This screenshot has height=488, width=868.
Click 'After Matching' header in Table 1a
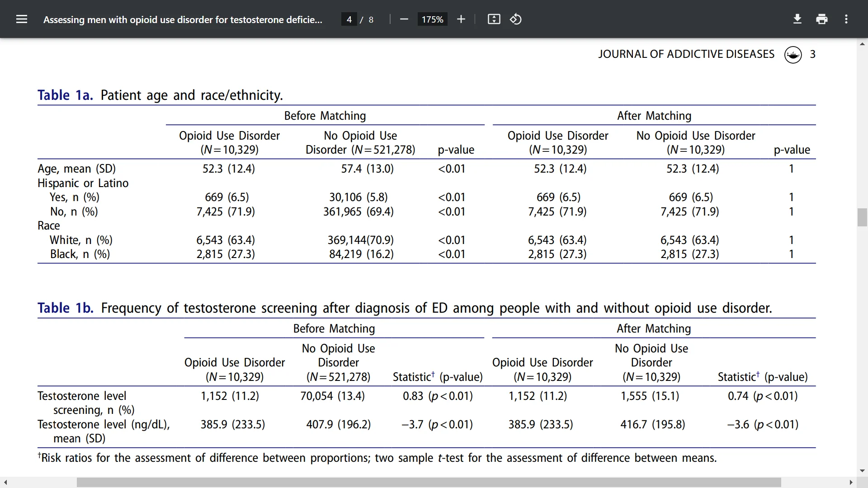(654, 116)
